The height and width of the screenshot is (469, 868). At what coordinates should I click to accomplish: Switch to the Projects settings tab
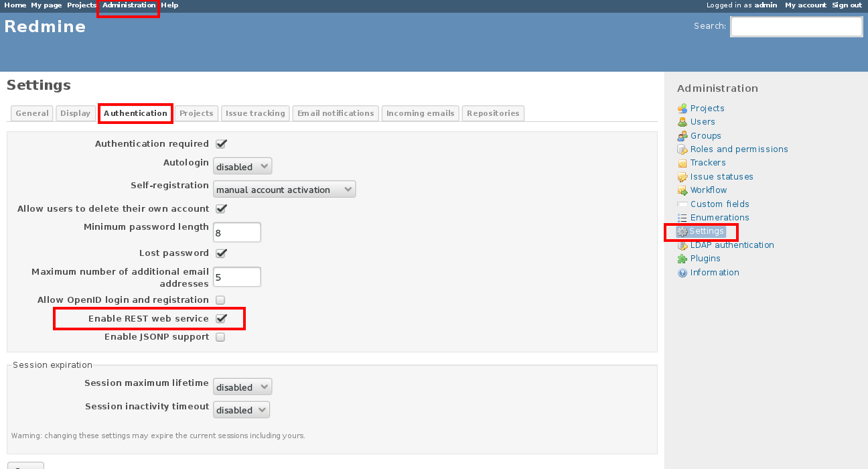(196, 113)
